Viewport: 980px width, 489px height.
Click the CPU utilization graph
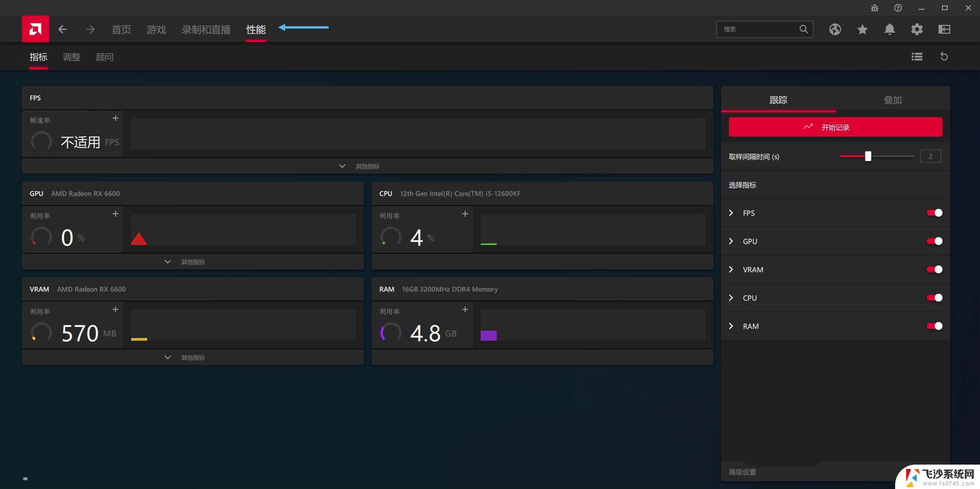593,229
